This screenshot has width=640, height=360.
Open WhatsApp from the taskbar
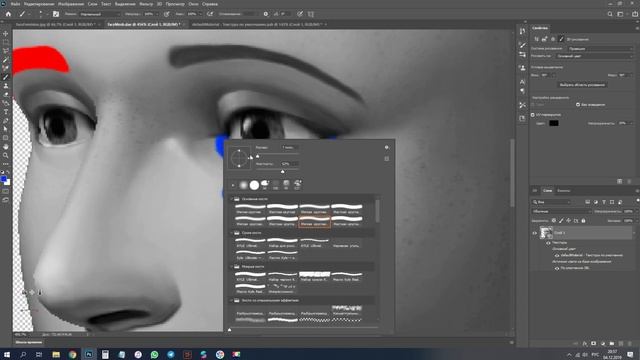[154, 354]
